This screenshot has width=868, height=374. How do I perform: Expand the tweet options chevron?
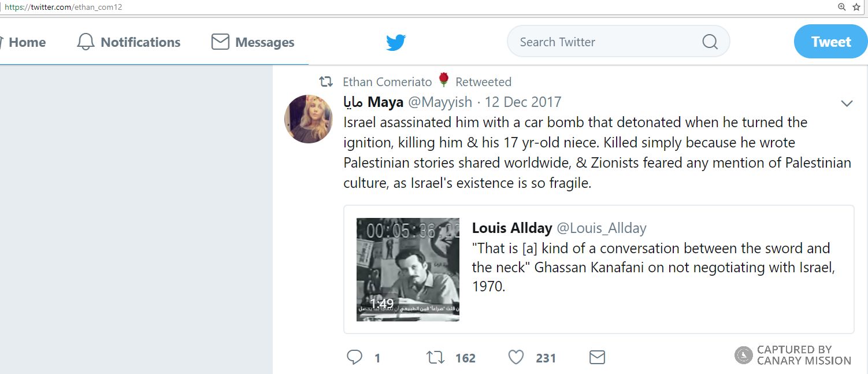tap(847, 104)
